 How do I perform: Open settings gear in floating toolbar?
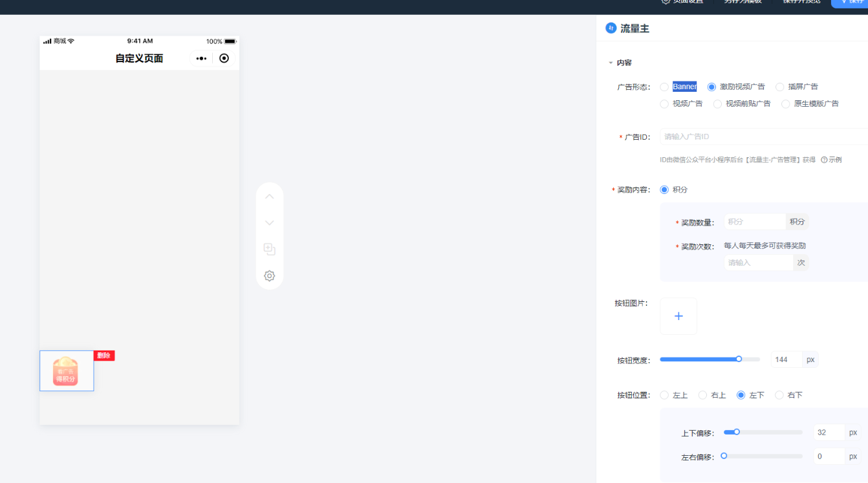coord(270,276)
